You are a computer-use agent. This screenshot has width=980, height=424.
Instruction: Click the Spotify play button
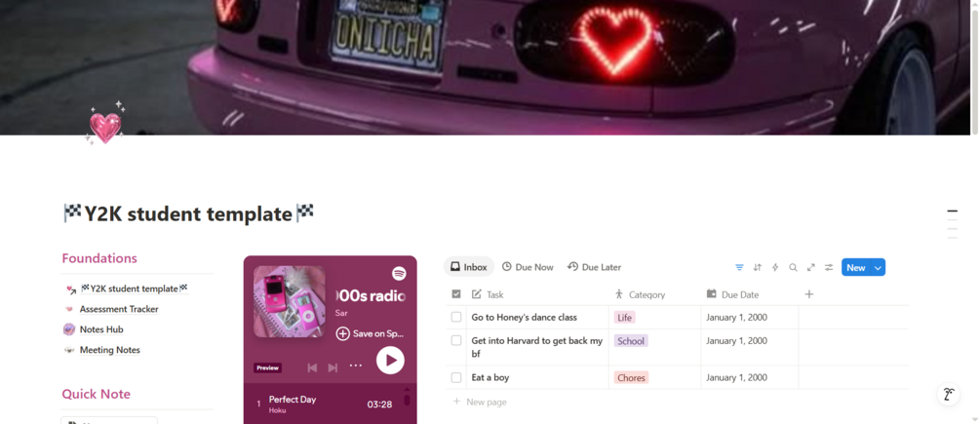point(391,361)
